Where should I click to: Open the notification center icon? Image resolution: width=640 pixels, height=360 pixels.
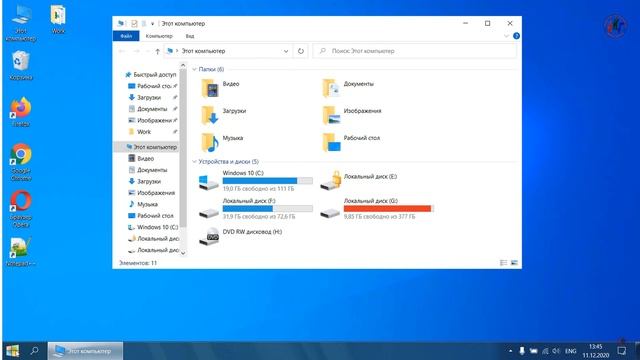pos(622,351)
